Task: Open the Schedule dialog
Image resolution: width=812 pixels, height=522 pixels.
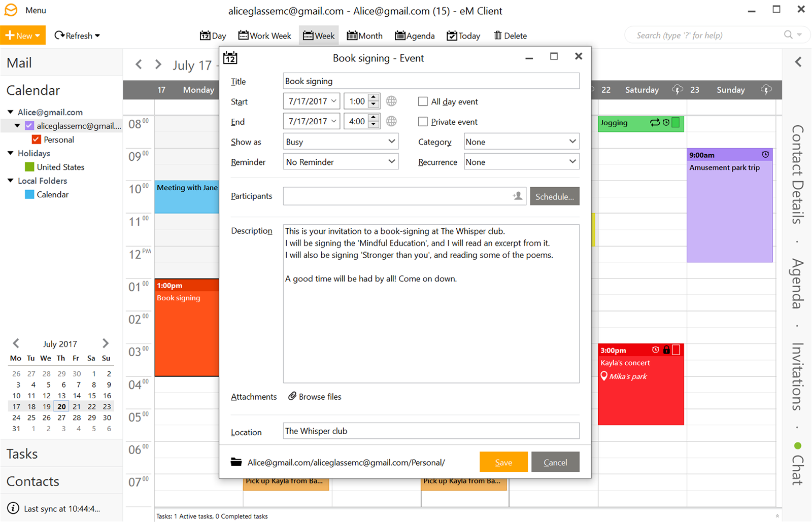Action: (554, 196)
